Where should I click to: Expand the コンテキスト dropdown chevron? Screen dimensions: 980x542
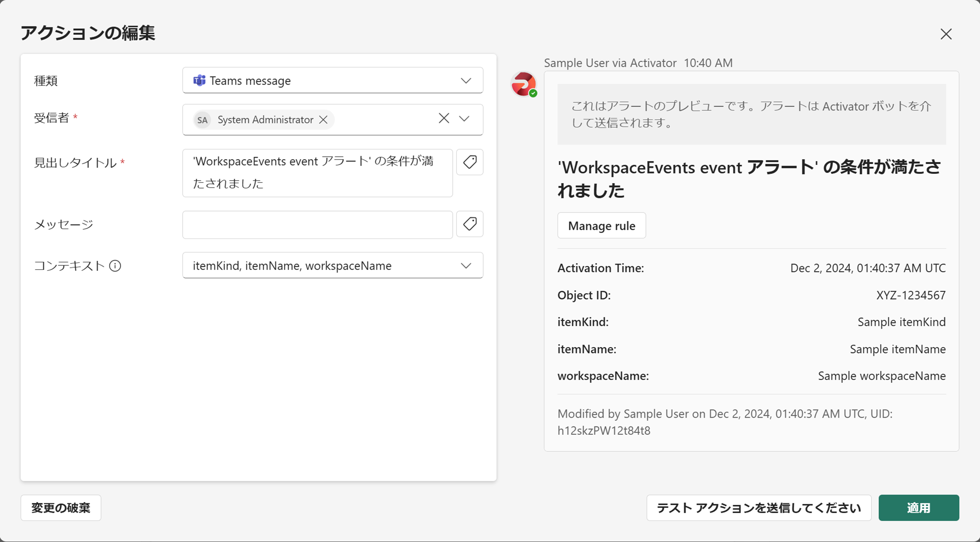point(465,265)
